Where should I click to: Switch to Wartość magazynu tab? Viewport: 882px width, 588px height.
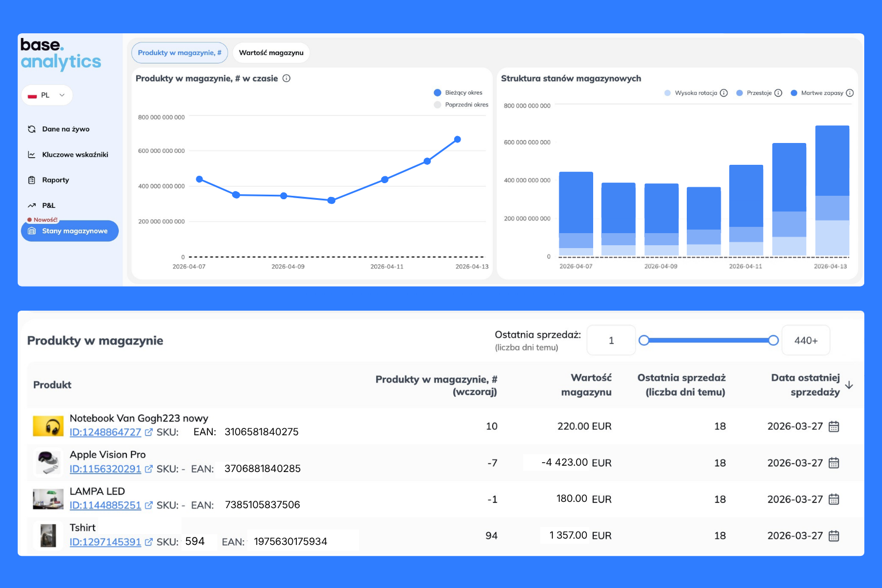[271, 53]
